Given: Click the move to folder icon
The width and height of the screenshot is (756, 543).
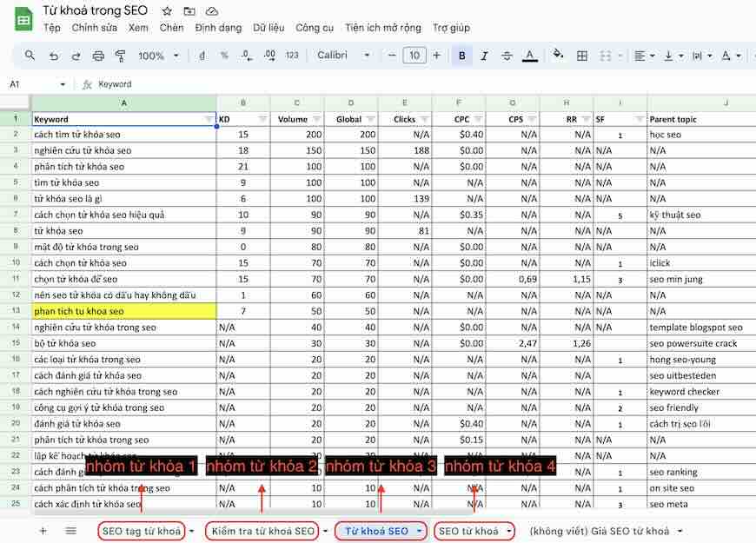Looking at the screenshot, I should [x=189, y=11].
